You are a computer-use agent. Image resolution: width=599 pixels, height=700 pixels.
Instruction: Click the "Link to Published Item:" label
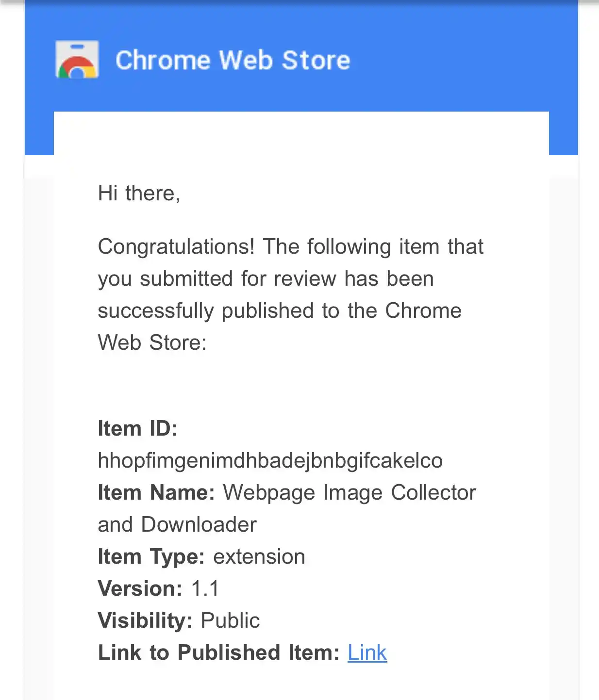point(219,652)
